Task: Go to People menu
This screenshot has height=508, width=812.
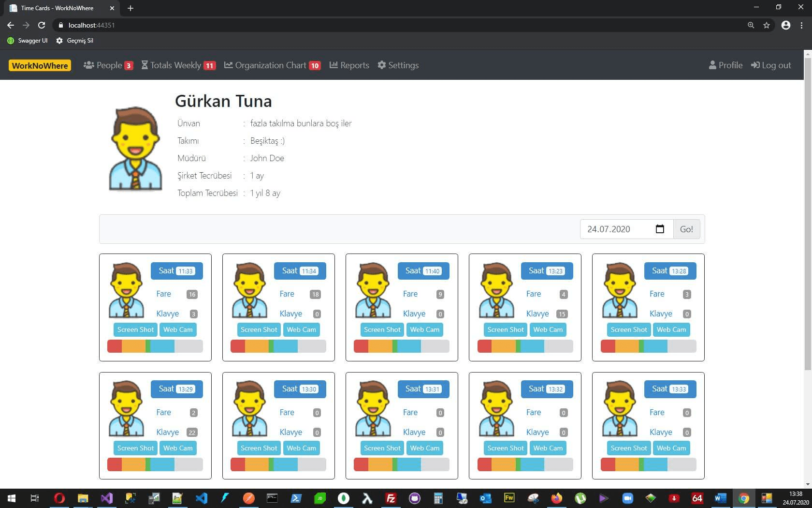Action: tap(108, 65)
